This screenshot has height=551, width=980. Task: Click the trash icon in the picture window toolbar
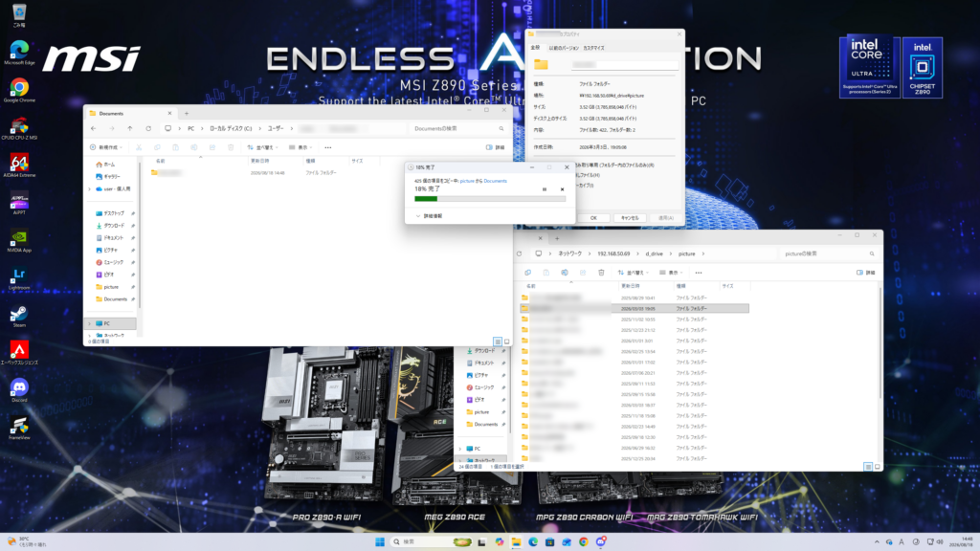[x=601, y=273]
